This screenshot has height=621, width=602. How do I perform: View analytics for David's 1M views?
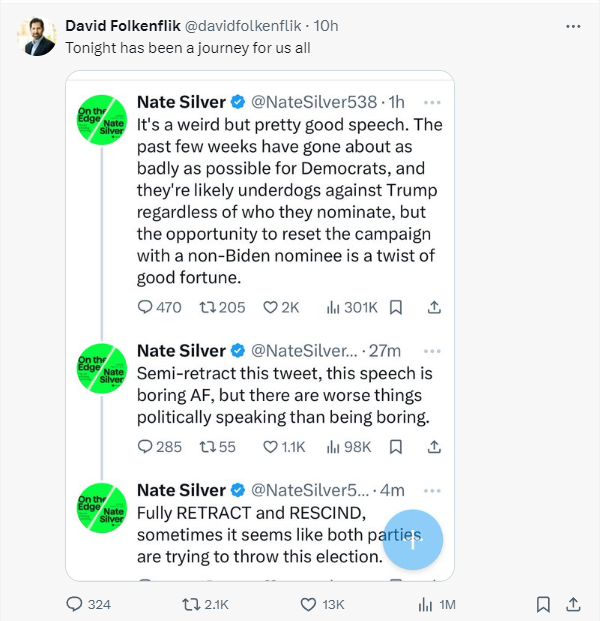(425, 604)
